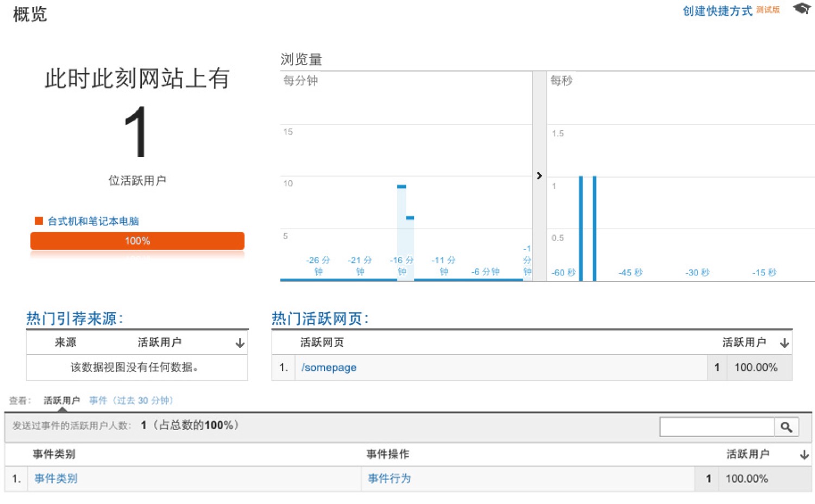Click the first per-second pageview bar
Viewport: 815px width, 504px height.
point(581,228)
